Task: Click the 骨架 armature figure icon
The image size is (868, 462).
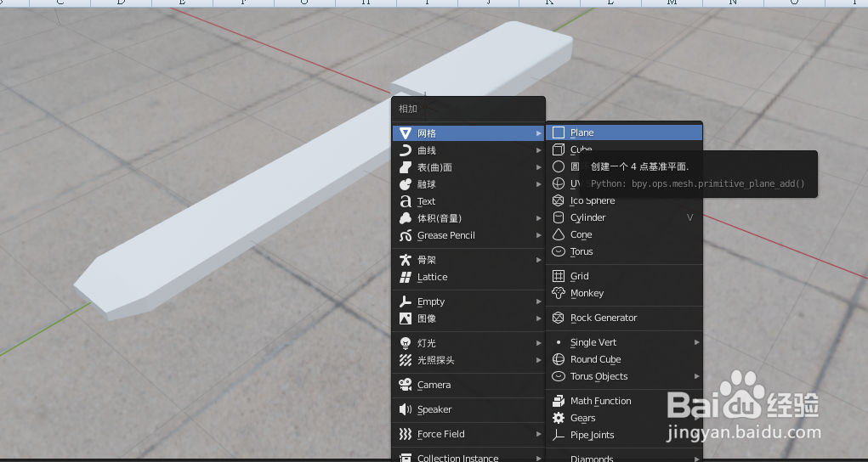Action: coord(406,260)
